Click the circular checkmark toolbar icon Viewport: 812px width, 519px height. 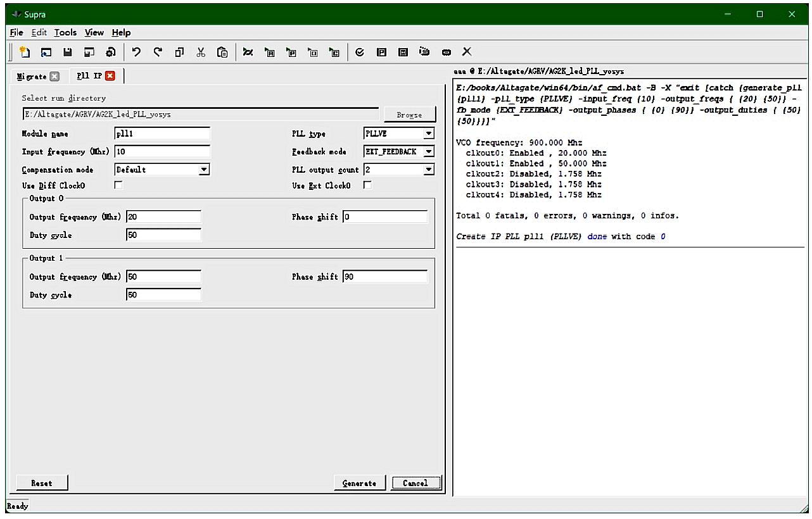[360, 52]
